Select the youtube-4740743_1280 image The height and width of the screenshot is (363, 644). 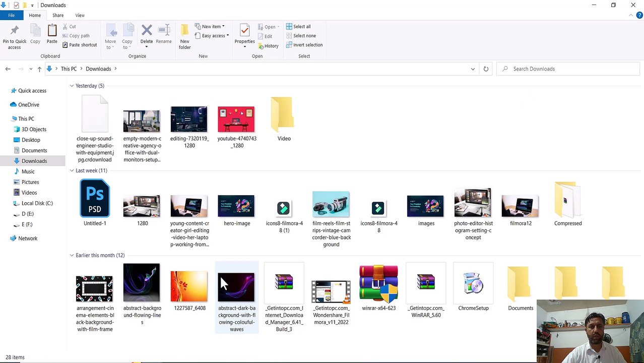[237, 126]
